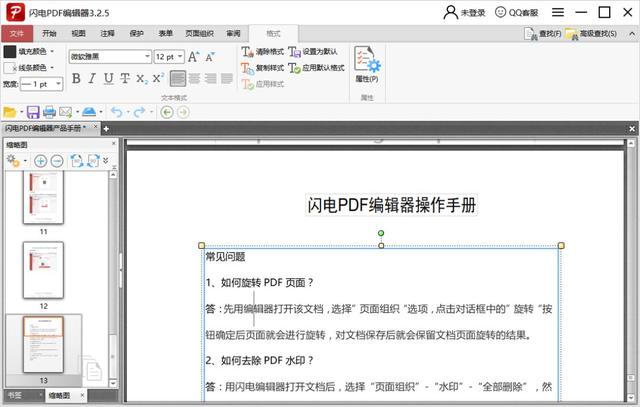Click heading 闪电PDF编辑器操作手册 in document
The image size is (640, 407).
click(x=391, y=205)
